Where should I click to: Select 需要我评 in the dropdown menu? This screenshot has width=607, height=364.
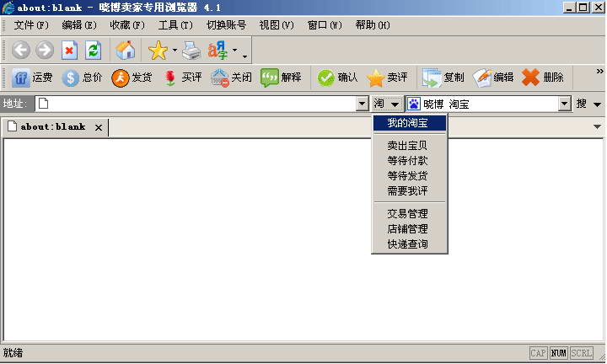click(x=410, y=191)
